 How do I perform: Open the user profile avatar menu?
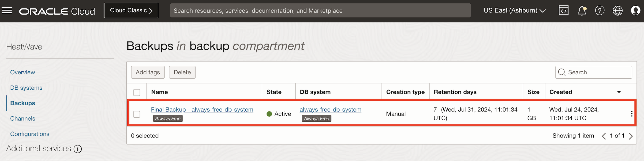click(635, 11)
